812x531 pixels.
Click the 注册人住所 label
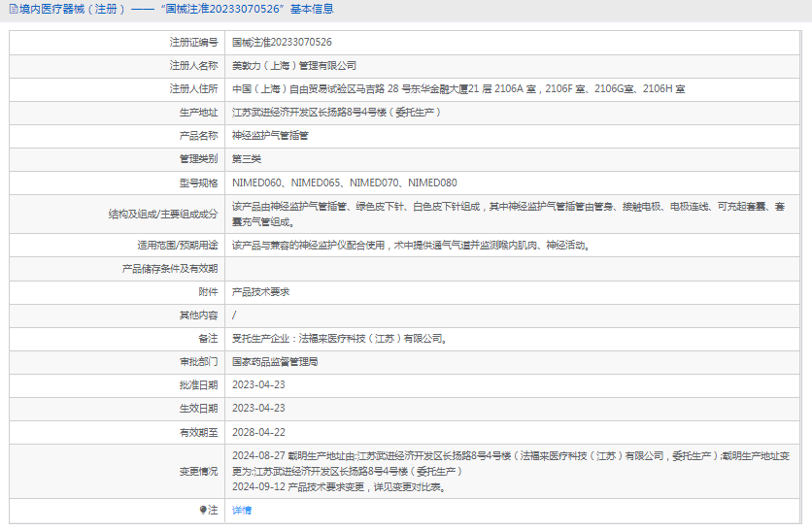(x=193, y=89)
